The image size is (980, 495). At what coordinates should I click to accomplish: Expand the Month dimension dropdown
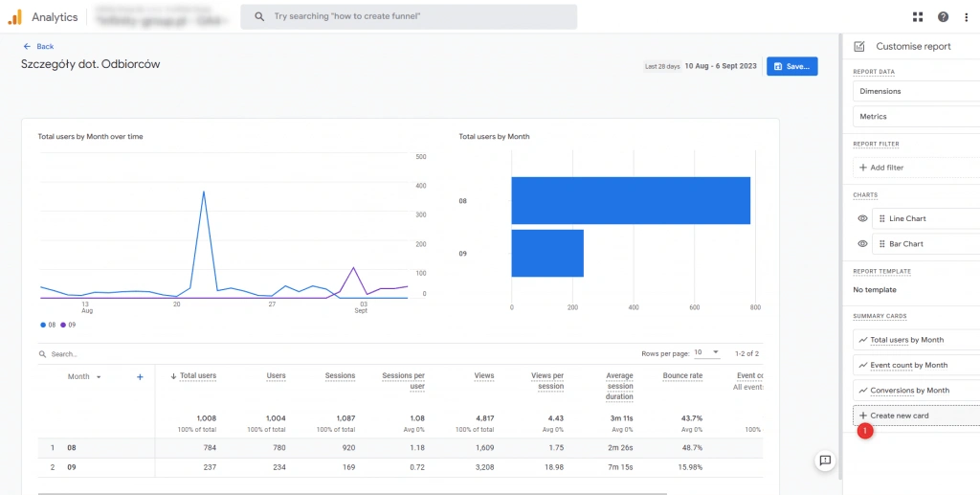98,377
